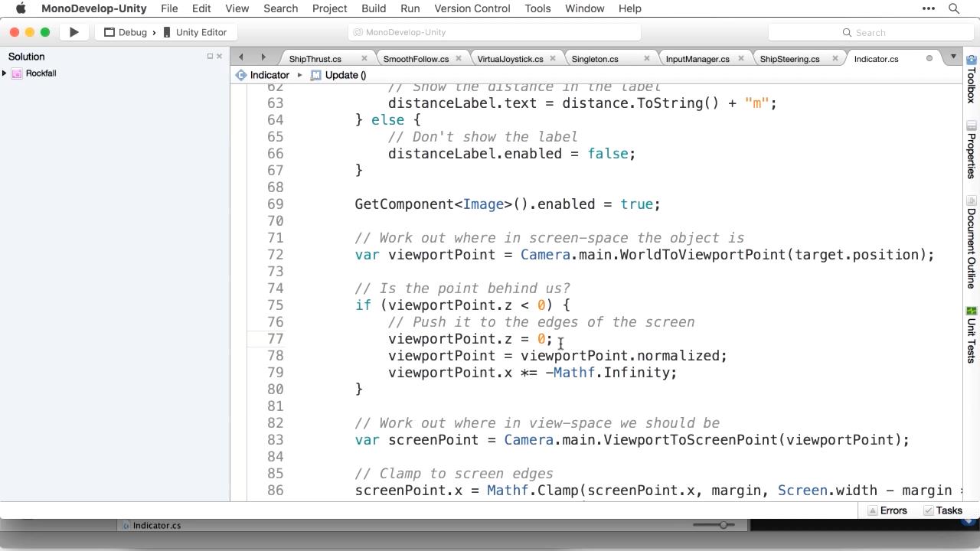
Task: Open the Document Outline side panel
Action: click(x=972, y=243)
